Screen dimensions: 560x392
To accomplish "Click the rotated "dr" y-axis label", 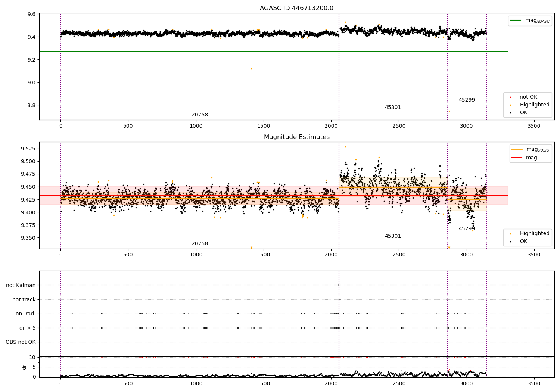I will 24,367.
